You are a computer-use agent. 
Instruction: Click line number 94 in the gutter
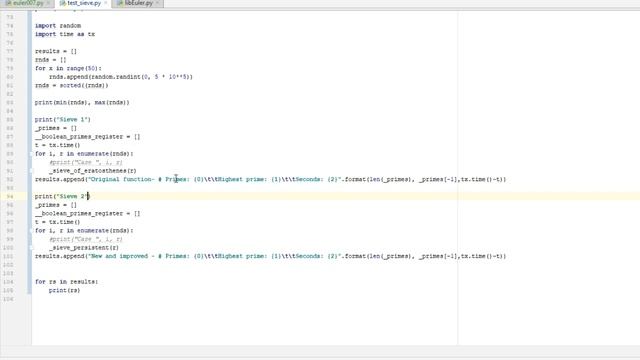point(10,196)
